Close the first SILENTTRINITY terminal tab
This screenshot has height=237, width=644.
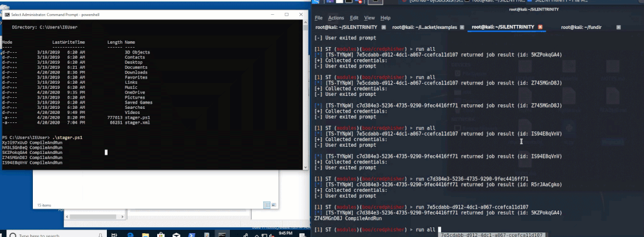click(x=384, y=28)
